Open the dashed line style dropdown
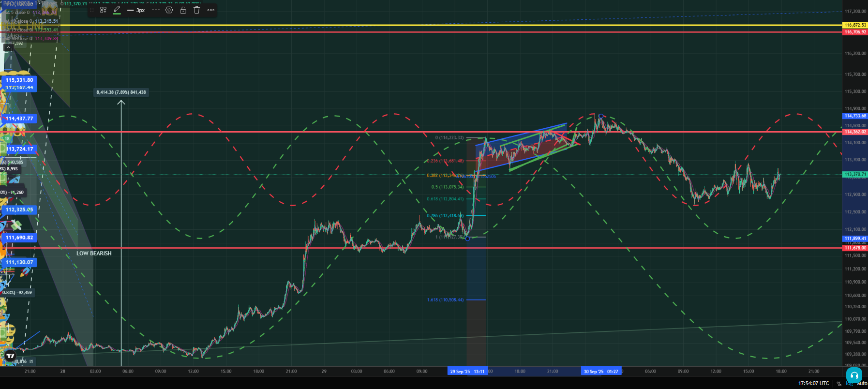Viewport: 868px width, 389px height. [155, 10]
